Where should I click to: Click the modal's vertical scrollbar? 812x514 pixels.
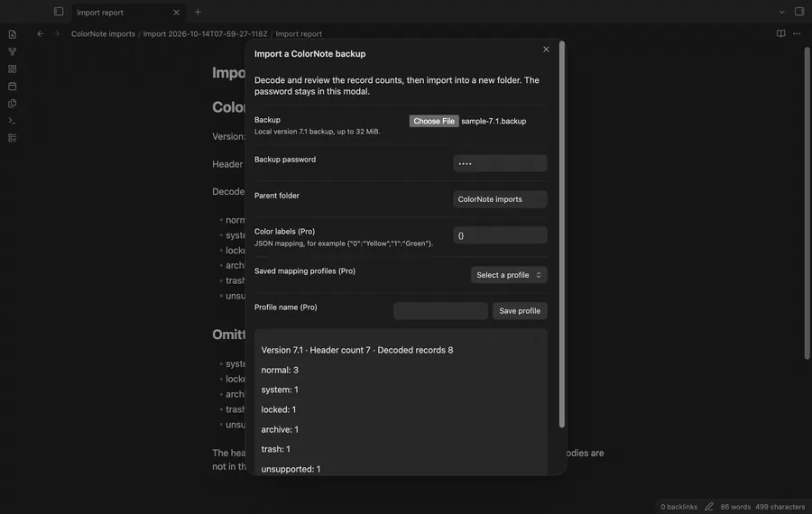click(562, 234)
